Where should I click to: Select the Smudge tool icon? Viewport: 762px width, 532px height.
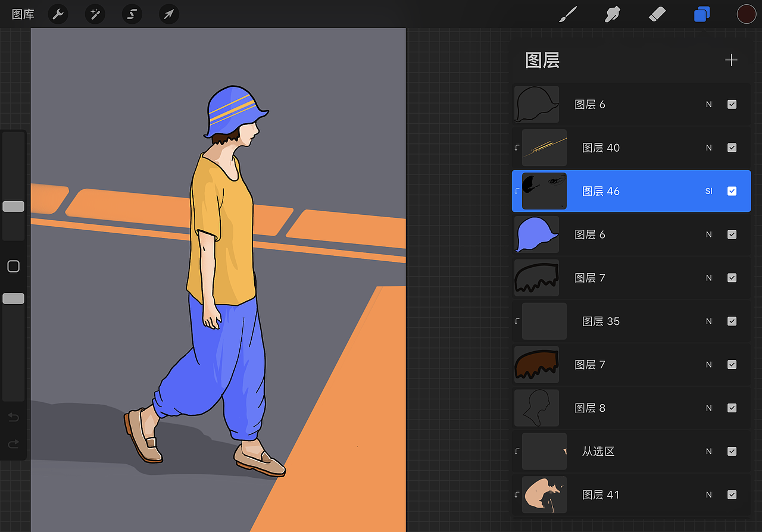click(x=613, y=14)
